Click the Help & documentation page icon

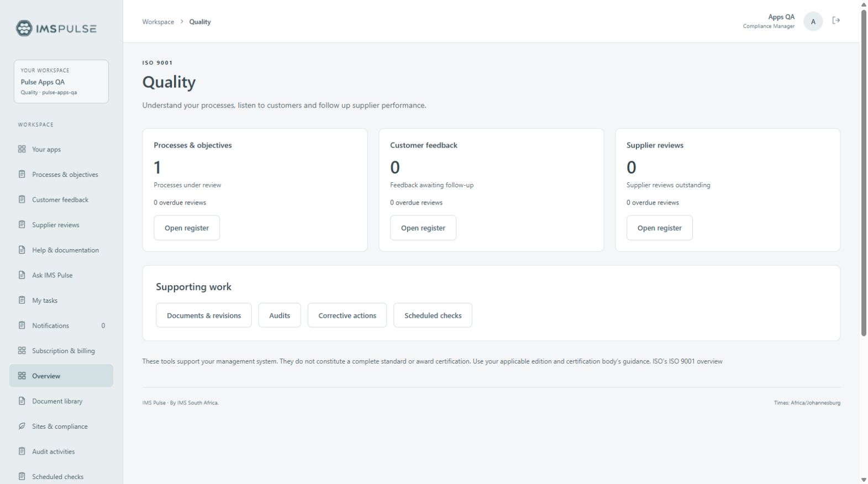pyautogui.click(x=22, y=250)
